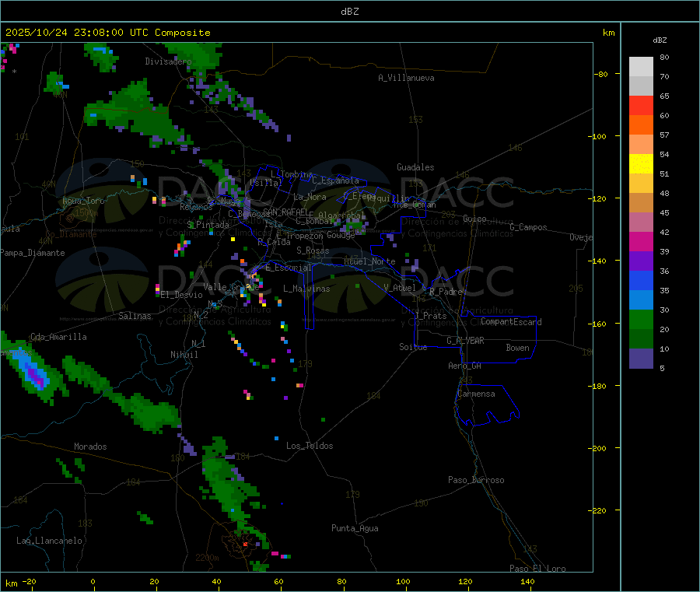Click the Lag.Llancanelo label
The width and height of the screenshot is (700, 592).
[x=50, y=541]
